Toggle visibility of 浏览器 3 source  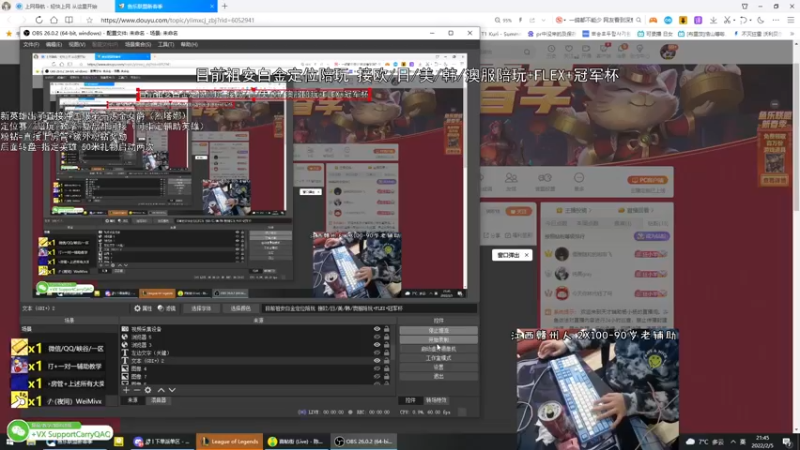tap(377, 345)
